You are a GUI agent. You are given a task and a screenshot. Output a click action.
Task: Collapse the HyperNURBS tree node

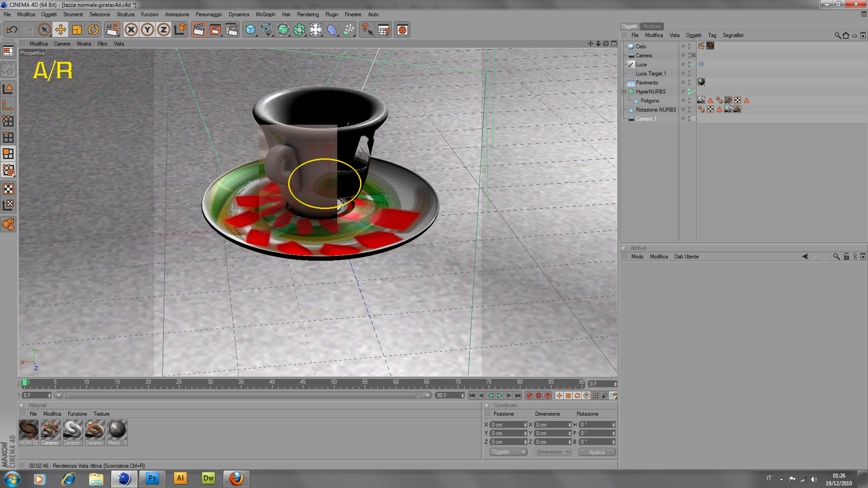(x=624, y=92)
